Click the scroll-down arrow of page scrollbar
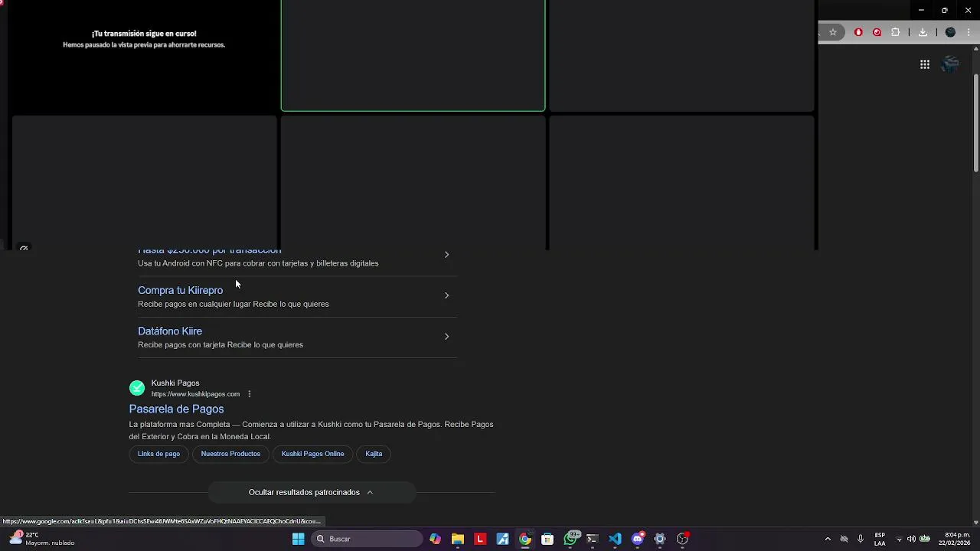Screen dimensions: 980x551 975,523
